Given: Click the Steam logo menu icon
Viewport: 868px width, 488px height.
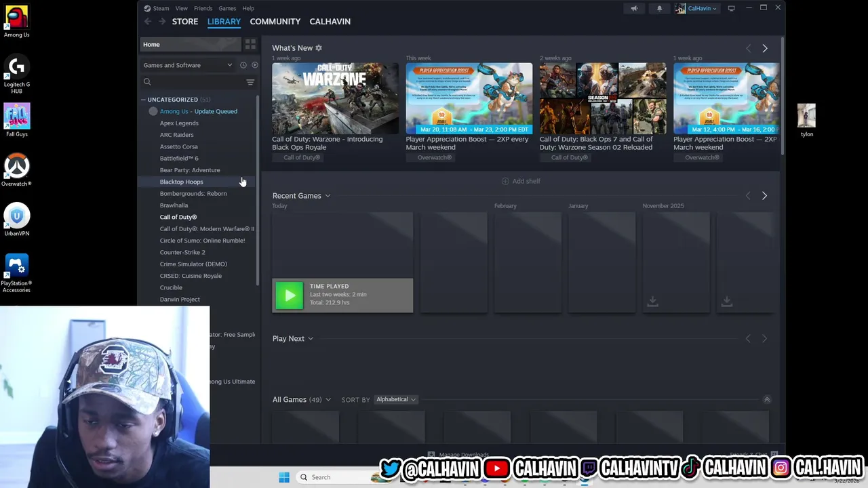Looking at the screenshot, I should (x=147, y=8).
